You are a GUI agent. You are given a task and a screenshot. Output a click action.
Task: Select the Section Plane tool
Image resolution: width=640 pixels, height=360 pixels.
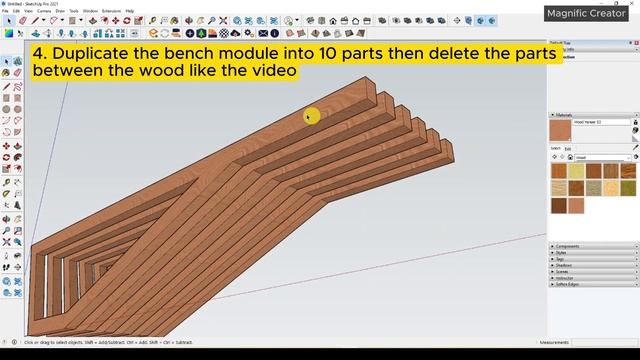[18, 267]
